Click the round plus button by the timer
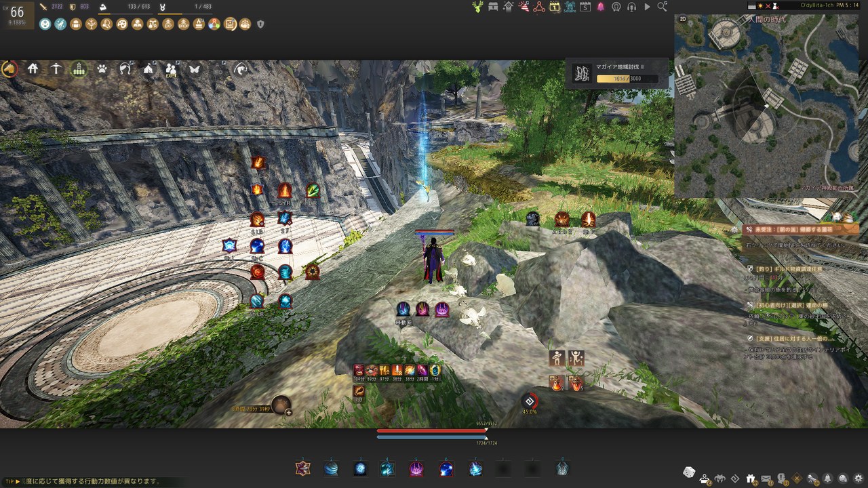 [288, 411]
